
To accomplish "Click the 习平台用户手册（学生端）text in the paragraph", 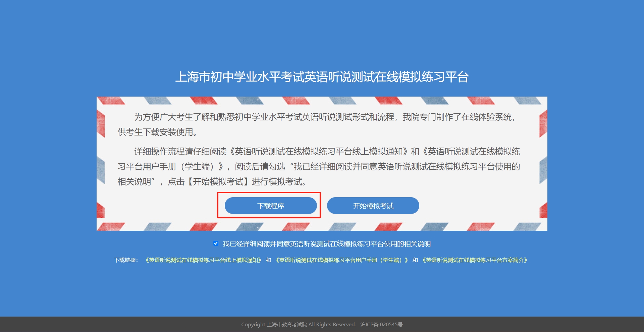I will point(170,167).
